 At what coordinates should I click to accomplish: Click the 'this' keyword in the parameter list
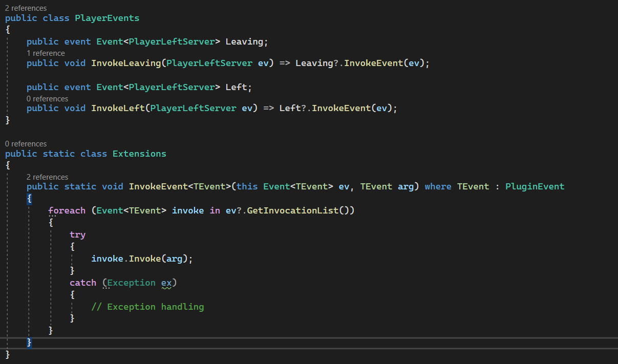pyautogui.click(x=247, y=186)
